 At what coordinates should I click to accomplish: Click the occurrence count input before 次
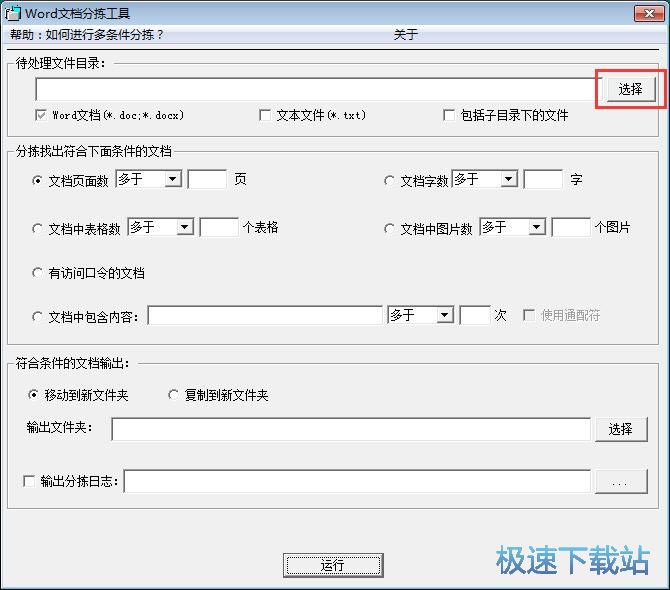click(x=475, y=315)
